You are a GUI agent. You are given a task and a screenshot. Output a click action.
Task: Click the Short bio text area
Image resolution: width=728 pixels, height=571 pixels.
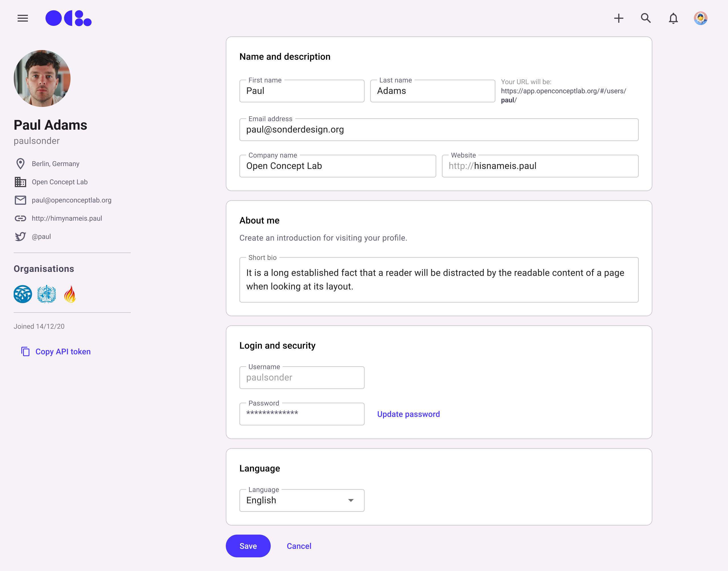439,280
